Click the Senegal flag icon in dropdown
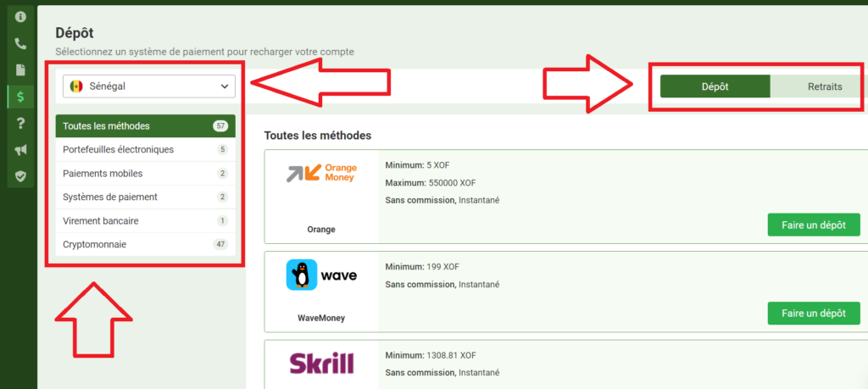Image resolution: width=868 pixels, height=389 pixels. (76, 86)
